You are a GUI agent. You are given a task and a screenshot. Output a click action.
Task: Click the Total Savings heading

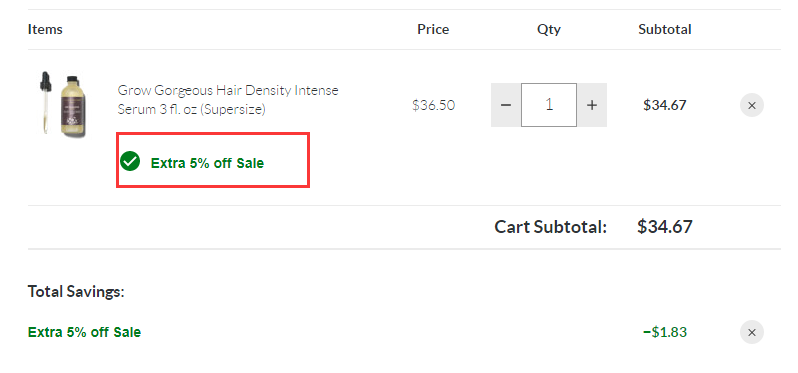pyautogui.click(x=76, y=292)
